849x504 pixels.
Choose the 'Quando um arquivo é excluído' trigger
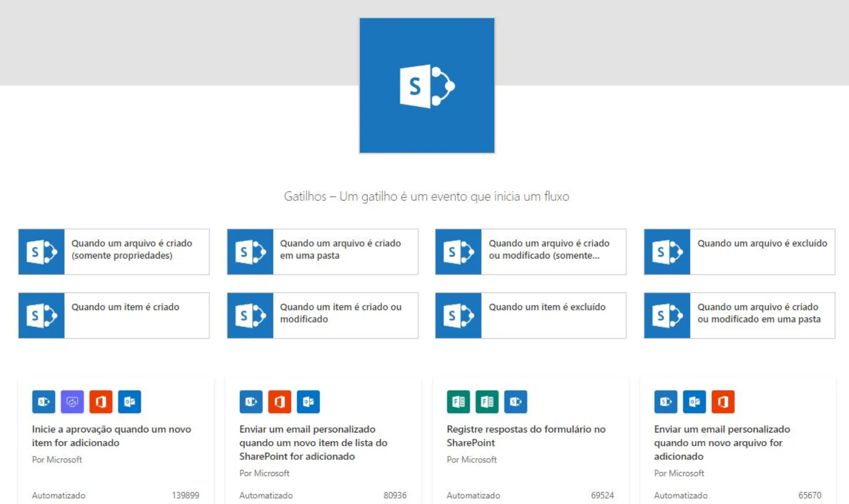pos(740,252)
